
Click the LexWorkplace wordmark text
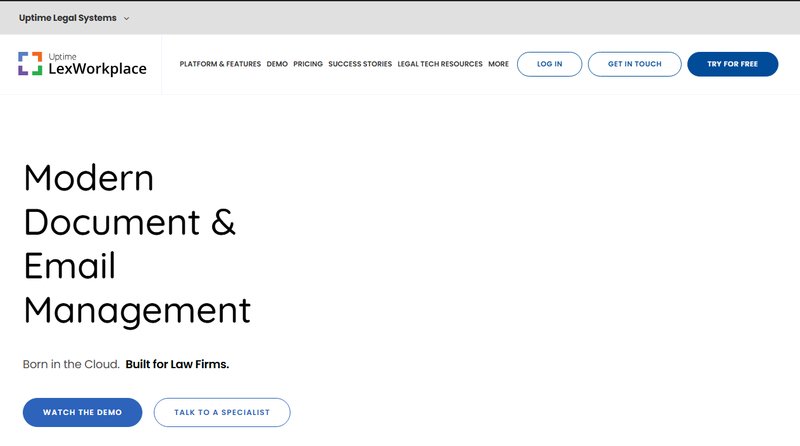tap(97, 69)
